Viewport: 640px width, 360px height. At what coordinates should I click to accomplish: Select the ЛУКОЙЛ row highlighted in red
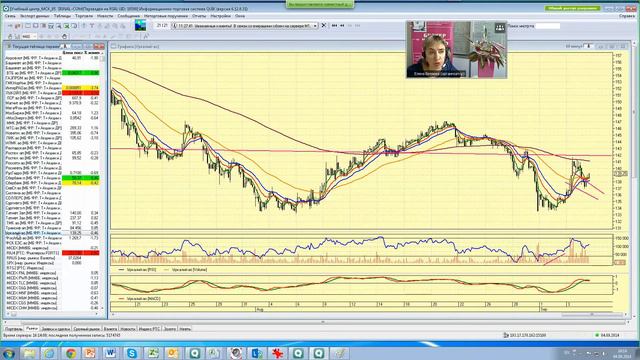point(52,93)
